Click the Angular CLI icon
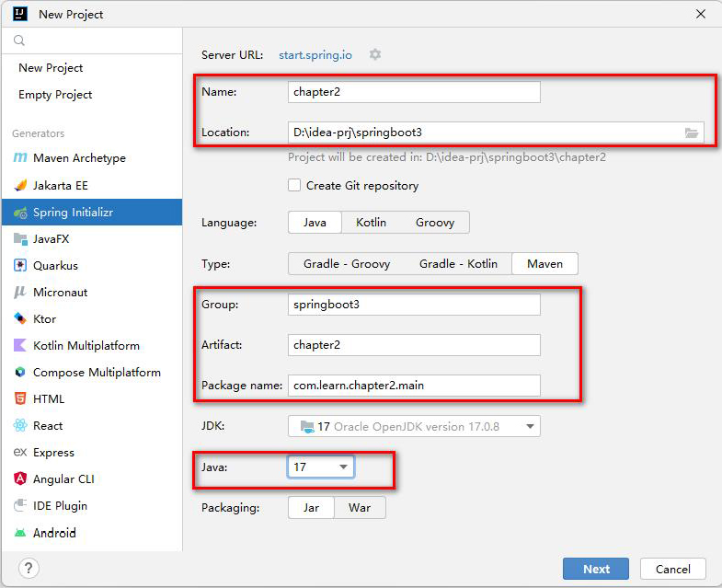 click(20, 478)
